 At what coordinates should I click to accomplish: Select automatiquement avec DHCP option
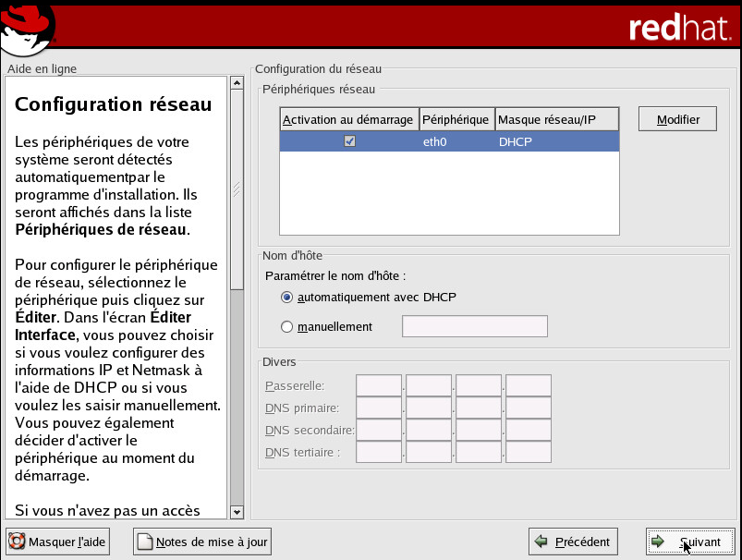(286, 297)
